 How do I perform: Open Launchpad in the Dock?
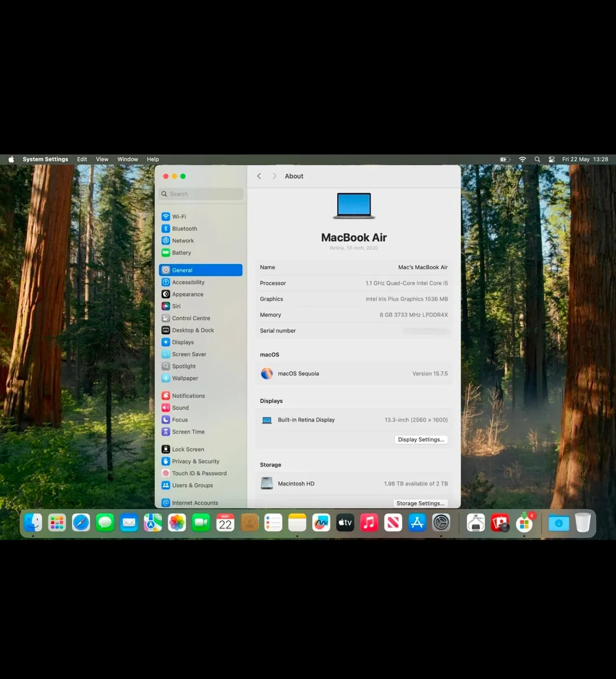(x=57, y=522)
